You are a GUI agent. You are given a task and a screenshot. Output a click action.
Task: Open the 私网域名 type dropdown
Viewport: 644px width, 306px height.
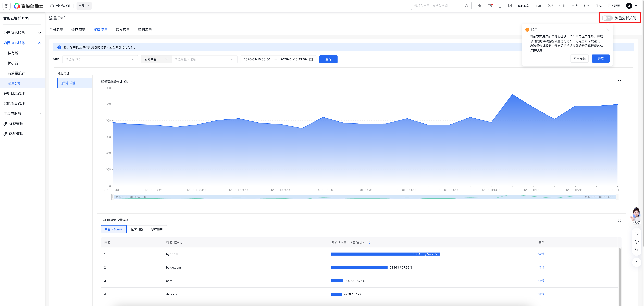[x=156, y=59]
